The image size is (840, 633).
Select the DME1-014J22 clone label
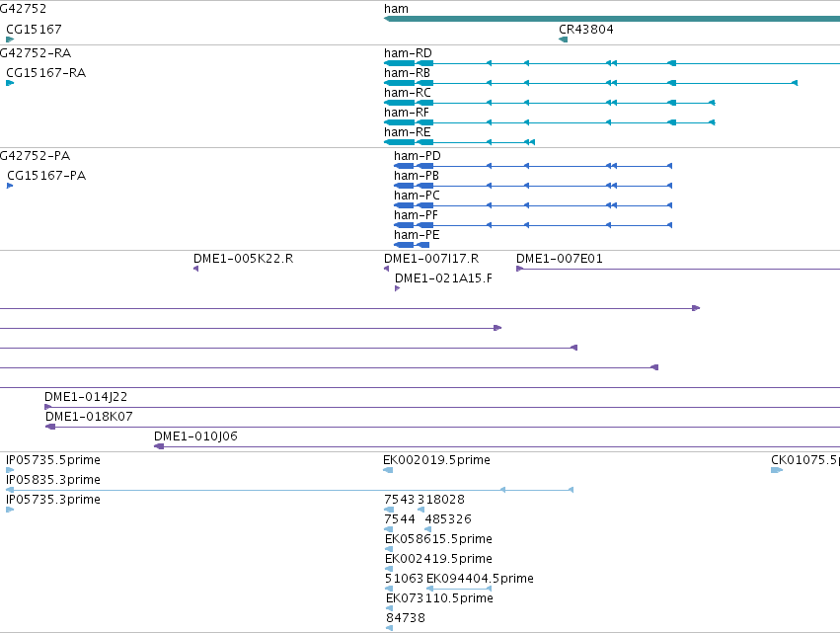[x=86, y=397]
